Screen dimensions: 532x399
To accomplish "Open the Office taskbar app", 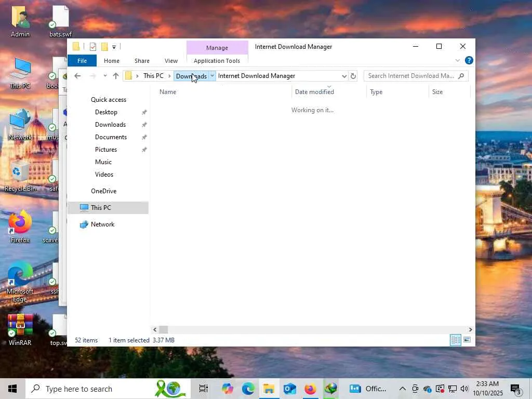I will pos(368,389).
